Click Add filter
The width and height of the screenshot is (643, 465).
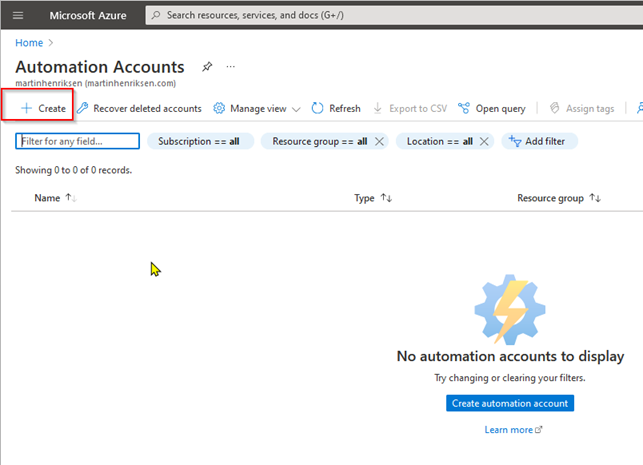click(540, 141)
